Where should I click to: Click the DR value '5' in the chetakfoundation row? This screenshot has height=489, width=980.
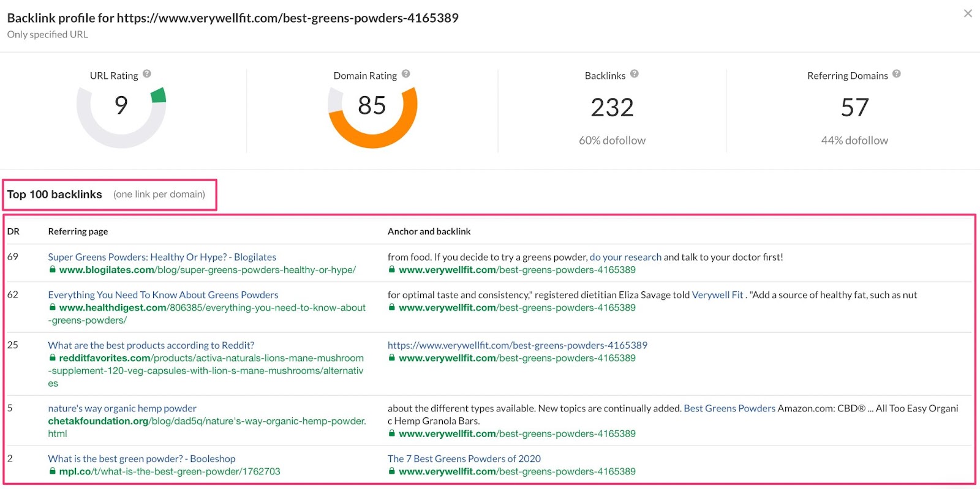click(10, 408)
